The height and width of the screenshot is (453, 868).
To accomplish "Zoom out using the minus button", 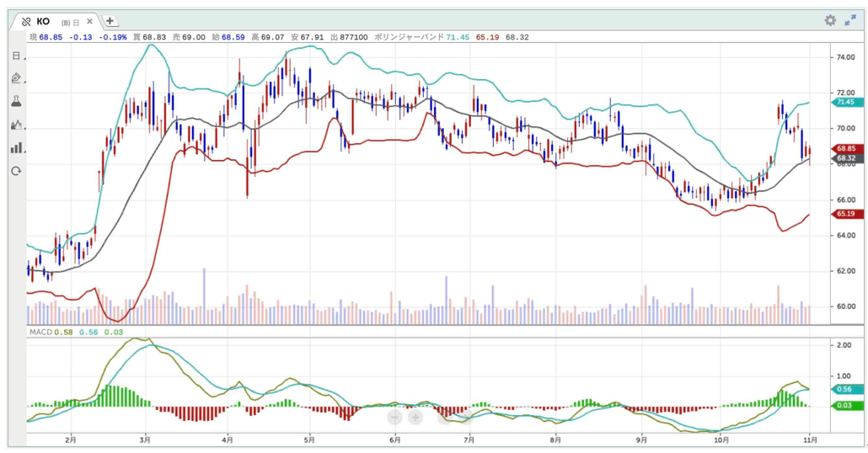I will pyautogui.click(x=395, y=417).
